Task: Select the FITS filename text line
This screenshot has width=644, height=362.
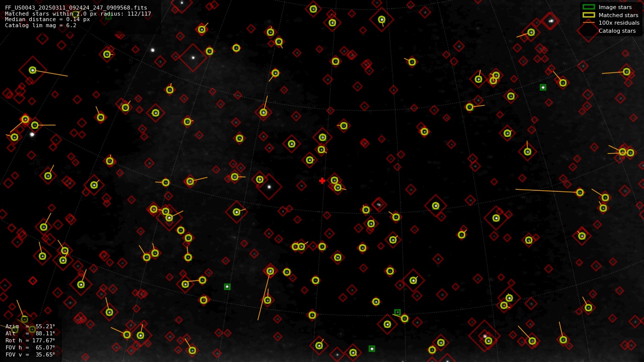Action: [x=76, y=8]
